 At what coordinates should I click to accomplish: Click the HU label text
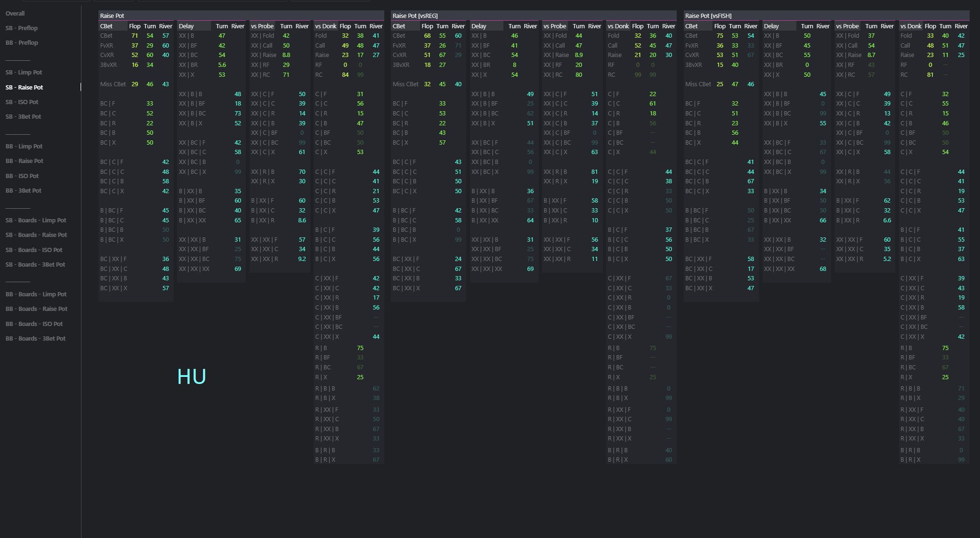pyautogui.click(x=192, y=376)
